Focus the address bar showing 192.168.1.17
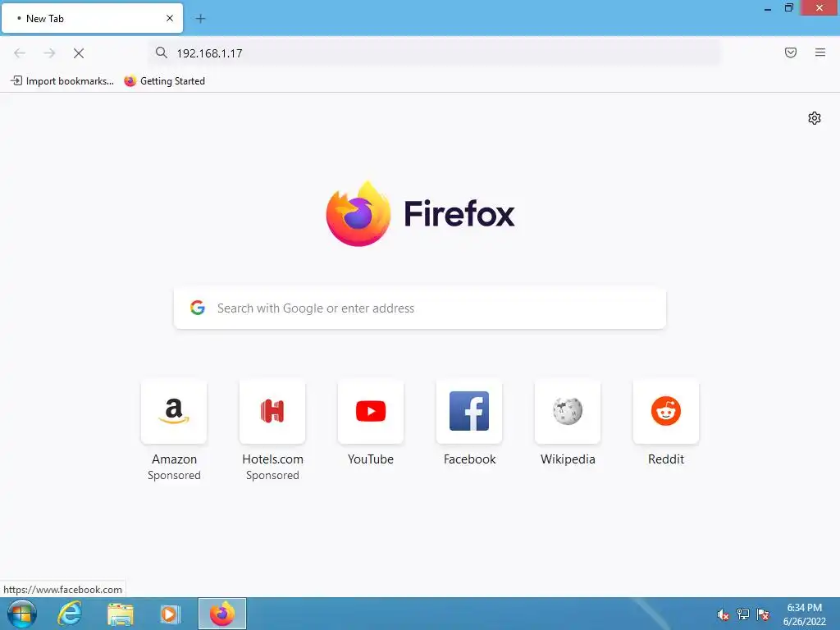The height and width of the screenshot is (630, 840). click(434, 53)
